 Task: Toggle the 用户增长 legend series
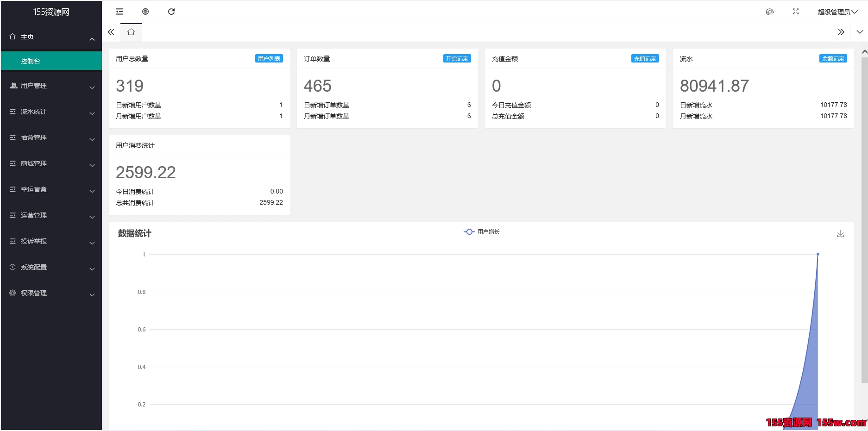tap(482, 232)
